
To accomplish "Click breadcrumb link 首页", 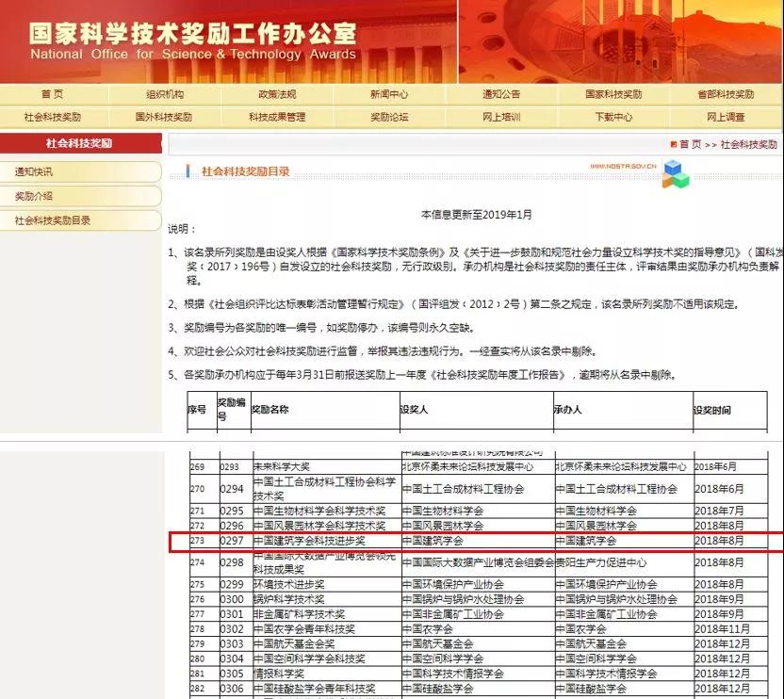I will coord(690,144).
